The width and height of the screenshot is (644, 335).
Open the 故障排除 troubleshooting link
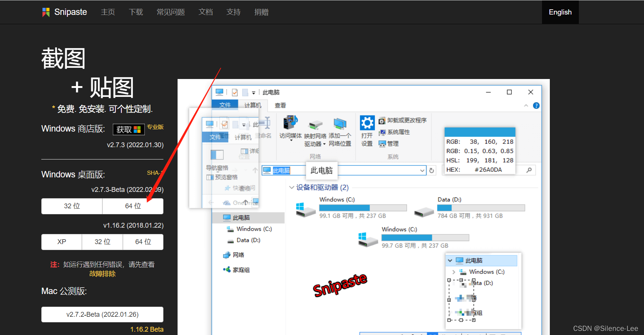pyautogui.click(x=102, y=274)
